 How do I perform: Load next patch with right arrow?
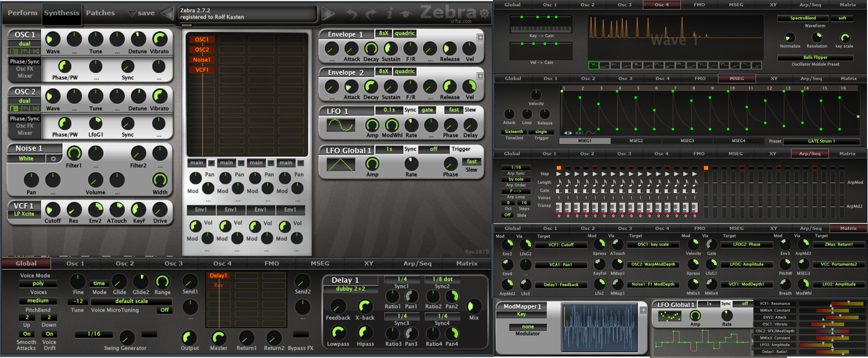pyautogui.click(x=328, y=13)
